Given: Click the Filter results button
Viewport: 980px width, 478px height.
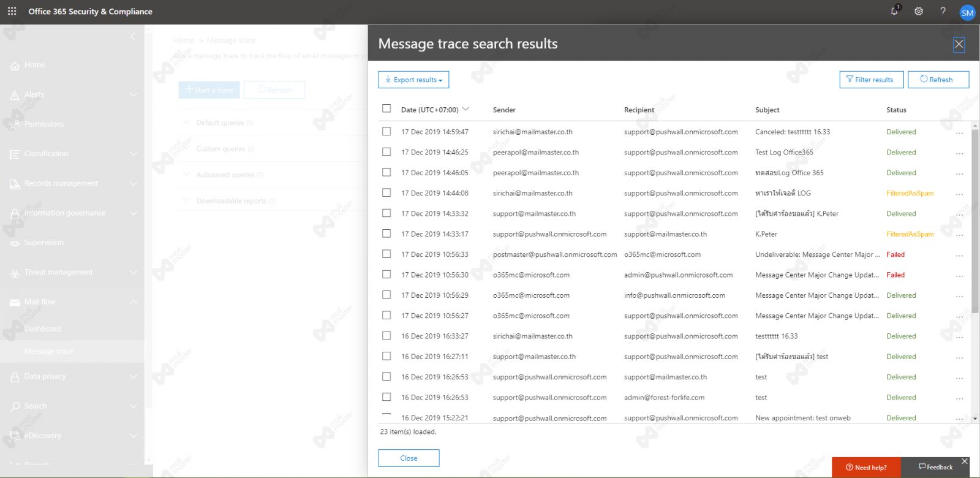Looking at the screenshot, I should (x=871, y=80).
